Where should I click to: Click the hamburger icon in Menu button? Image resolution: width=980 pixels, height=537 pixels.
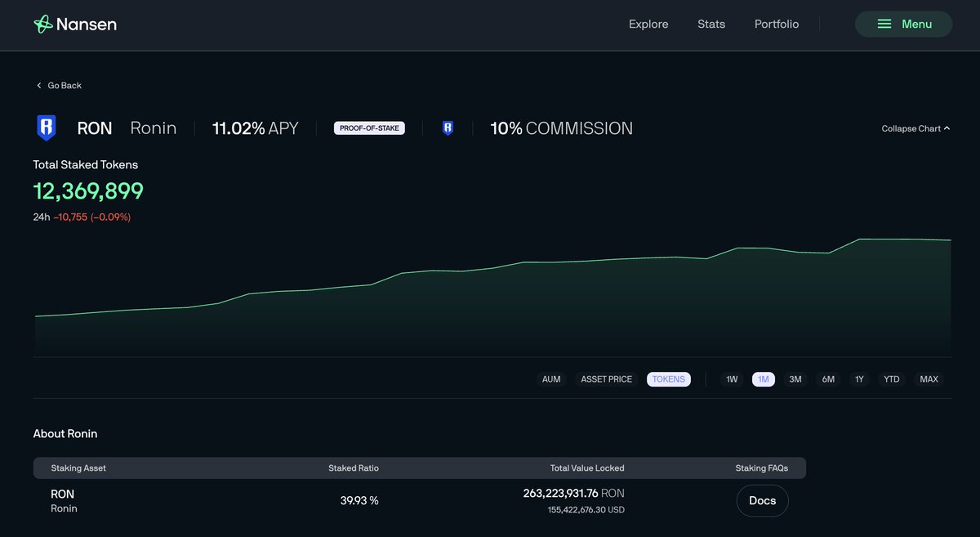[x=884, y=25]
